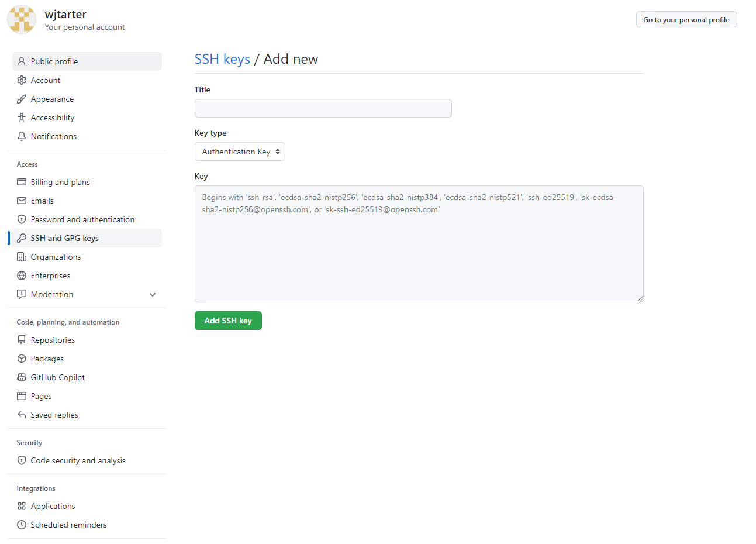Click the Appearance paintbrush icon
The image size is (756, 544).
click(22, 99)
